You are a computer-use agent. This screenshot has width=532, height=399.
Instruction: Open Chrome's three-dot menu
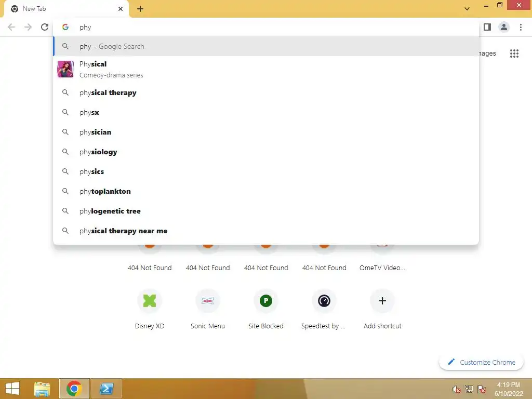pos(521,27)
